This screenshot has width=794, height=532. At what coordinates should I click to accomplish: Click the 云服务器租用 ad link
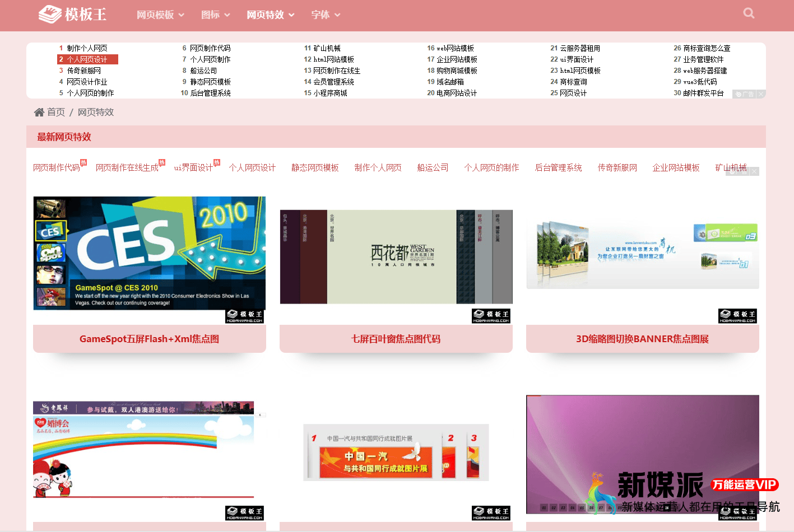coord(579,49)
